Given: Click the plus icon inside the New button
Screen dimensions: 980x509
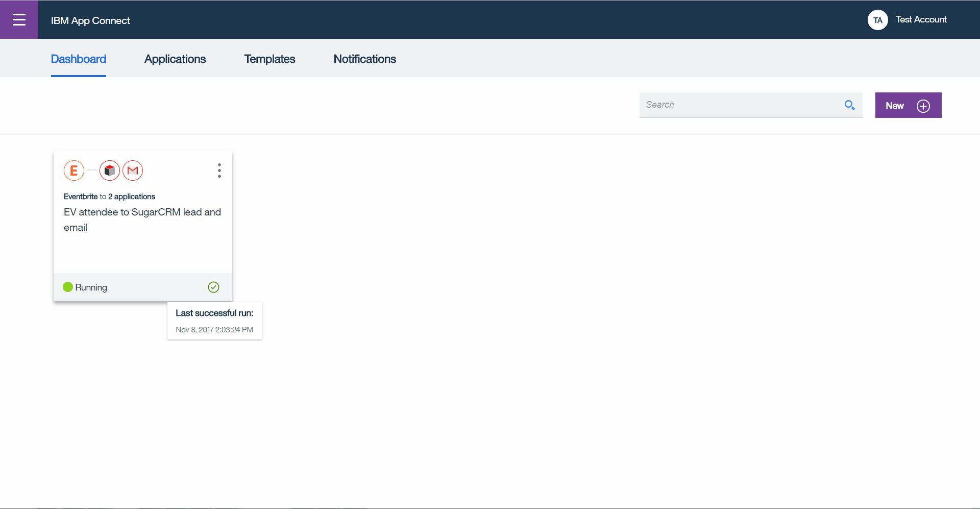Looking at the screenshot, I should 923,106.
